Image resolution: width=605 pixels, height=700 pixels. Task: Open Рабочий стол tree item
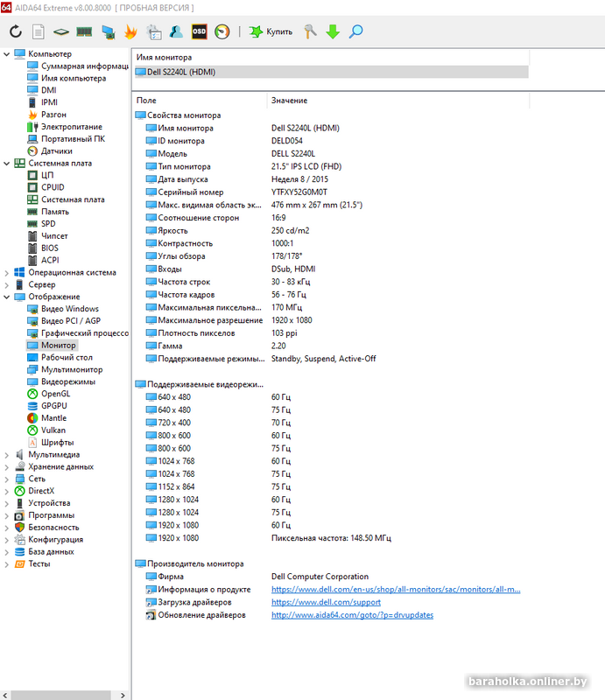pyautogui.click(x=60, y=358)
